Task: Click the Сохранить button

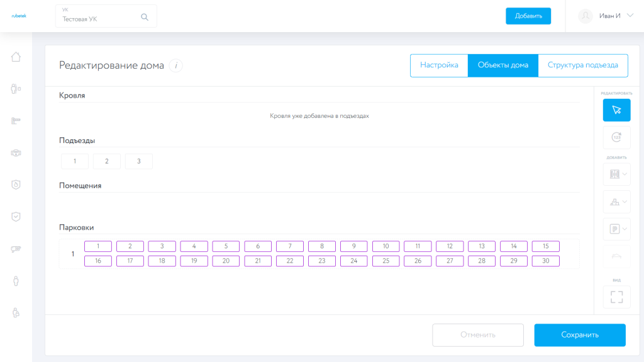Action: coord(580,335)
